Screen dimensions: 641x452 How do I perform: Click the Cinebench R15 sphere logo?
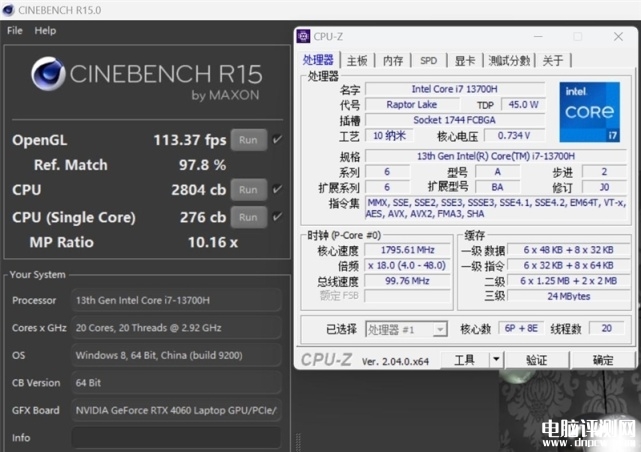point(48,74)
